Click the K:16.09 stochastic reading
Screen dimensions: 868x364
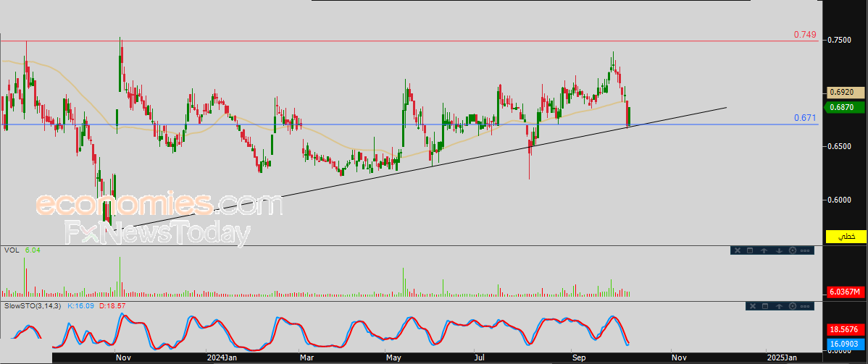[81, 305]
